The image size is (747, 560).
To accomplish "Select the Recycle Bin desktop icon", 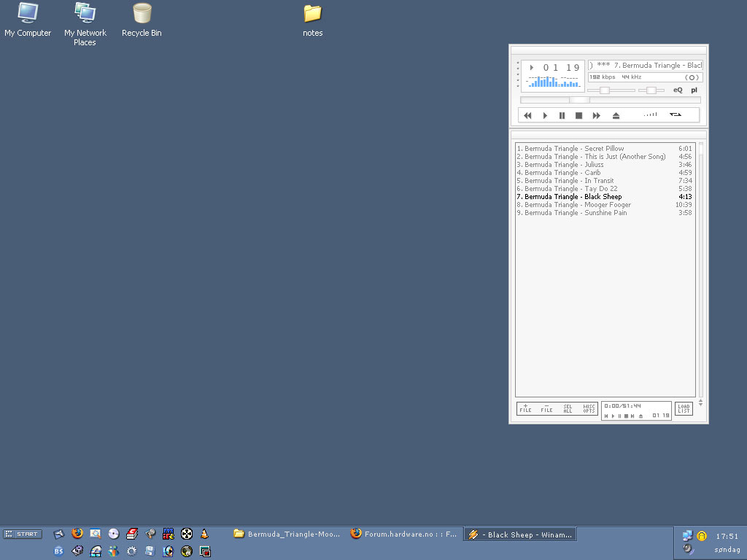I will [x=142, y=20].
